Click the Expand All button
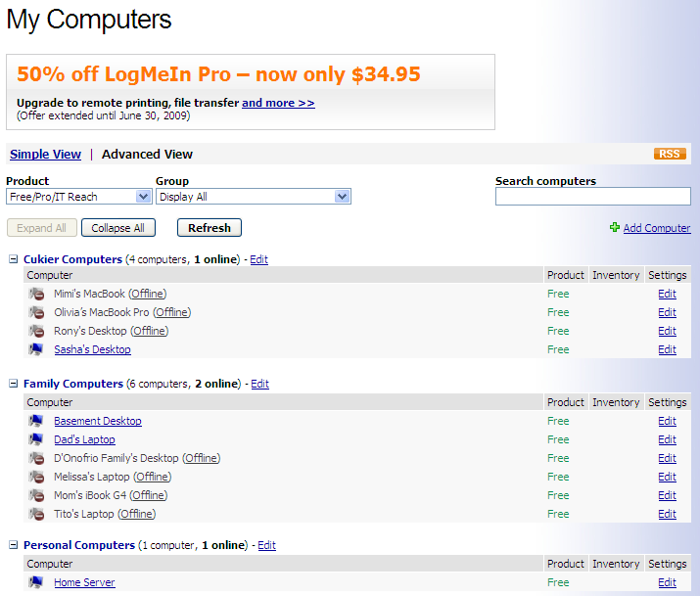 coord(42,228)
